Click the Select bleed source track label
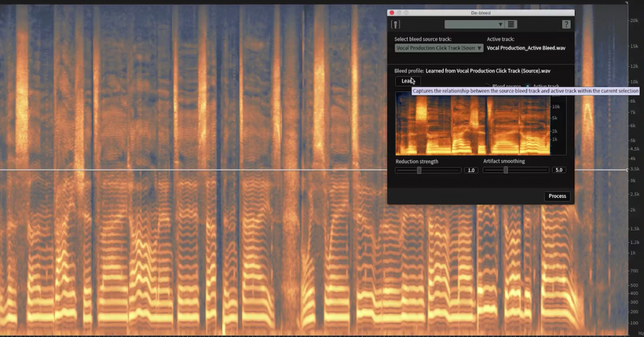The width and height of the screenshot is (644, 337). [423, 40]
